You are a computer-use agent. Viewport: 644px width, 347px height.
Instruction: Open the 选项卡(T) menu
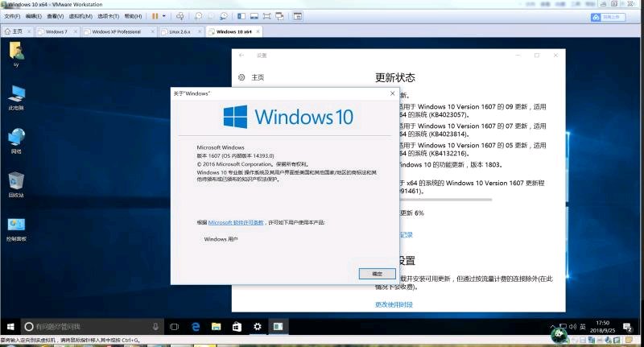pyautogui.click(x=108, y=16)
